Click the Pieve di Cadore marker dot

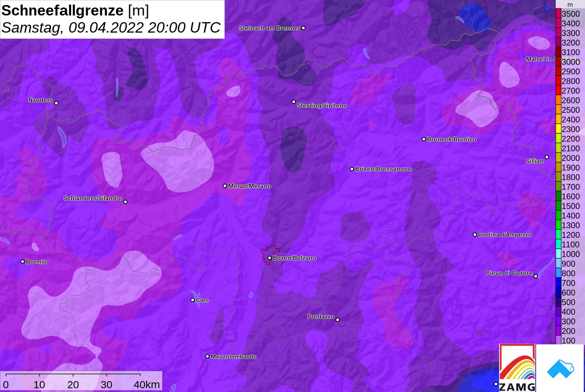[x=536, y=276]
